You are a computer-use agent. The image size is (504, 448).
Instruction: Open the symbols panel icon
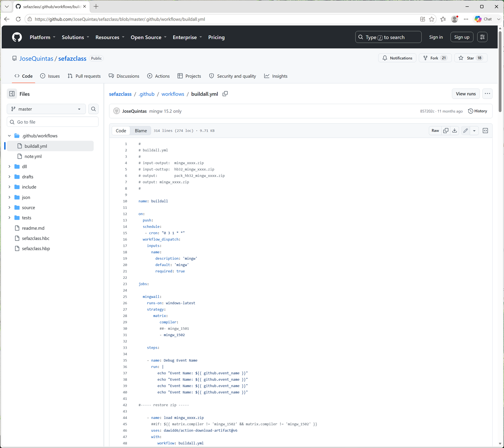485,131
